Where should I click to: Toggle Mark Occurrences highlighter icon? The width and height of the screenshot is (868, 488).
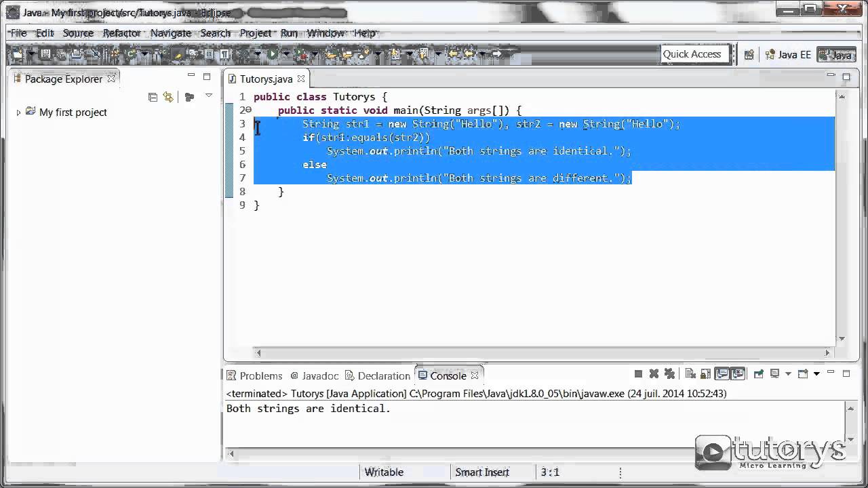(x=177, y=54)
